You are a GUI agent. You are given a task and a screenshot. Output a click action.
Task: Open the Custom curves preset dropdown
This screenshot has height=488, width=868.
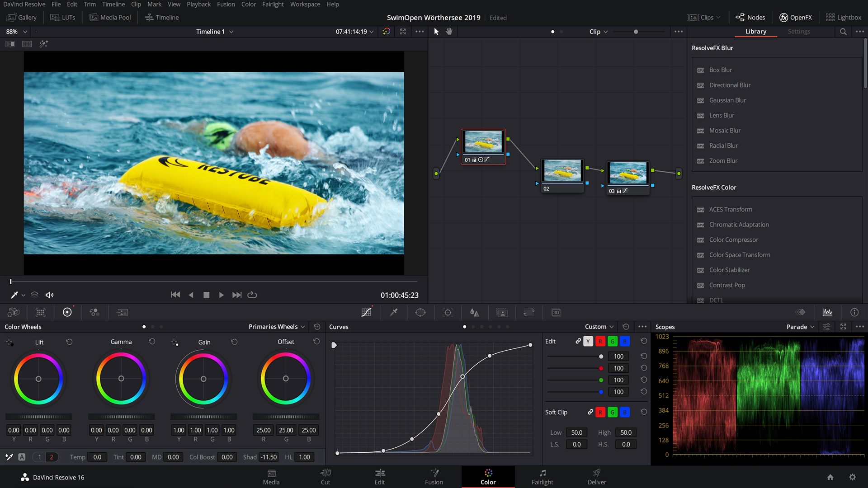coord(598,326)
